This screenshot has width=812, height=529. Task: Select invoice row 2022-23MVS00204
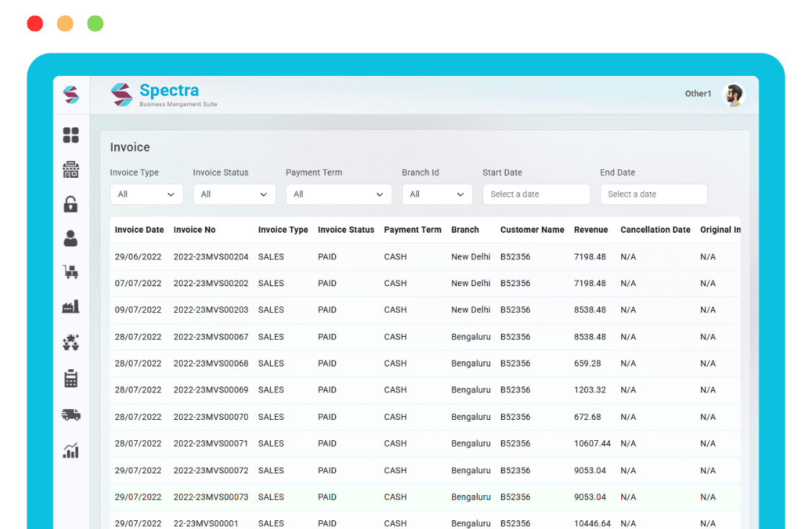[x=210, y=257]
